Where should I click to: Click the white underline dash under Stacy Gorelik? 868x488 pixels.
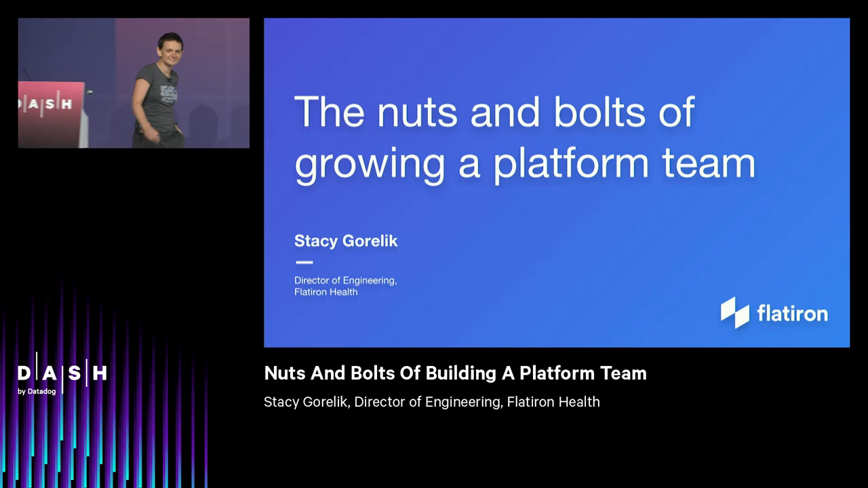tap(303, 262)
